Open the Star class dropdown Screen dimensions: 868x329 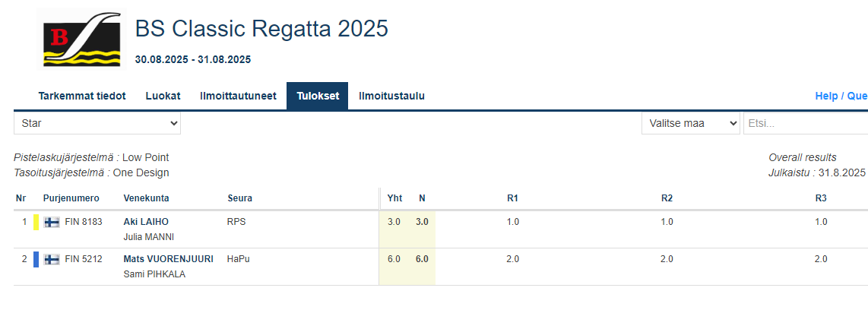click(x=97, y=123)
